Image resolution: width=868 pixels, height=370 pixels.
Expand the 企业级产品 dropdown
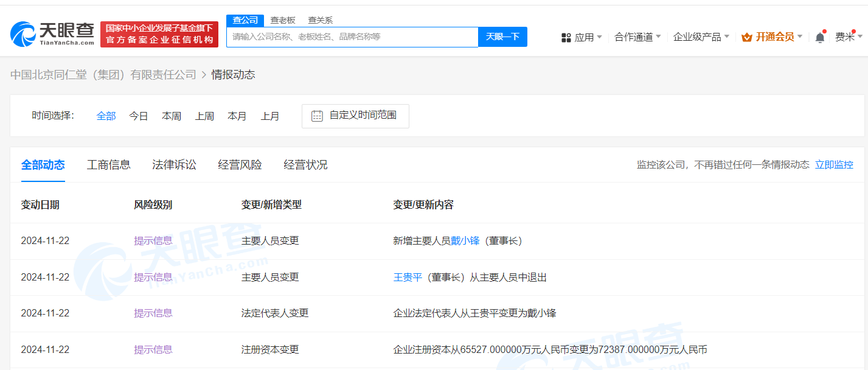[701, 37]
